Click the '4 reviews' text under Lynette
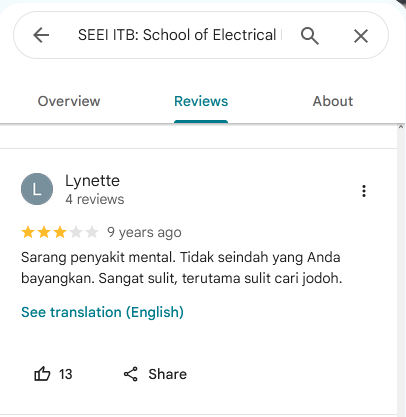Image resolution: width=406 pixels, height=417 pixels. (95, 199)
